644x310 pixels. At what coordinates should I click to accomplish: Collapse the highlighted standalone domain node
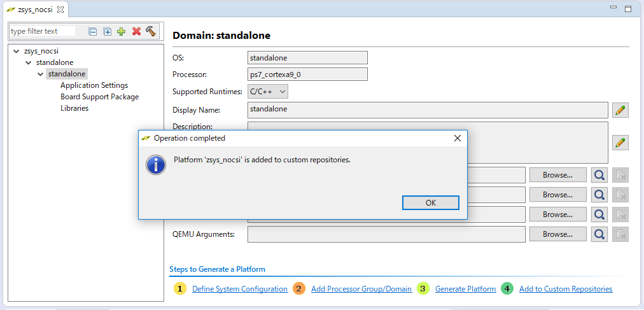click(41, 74)
